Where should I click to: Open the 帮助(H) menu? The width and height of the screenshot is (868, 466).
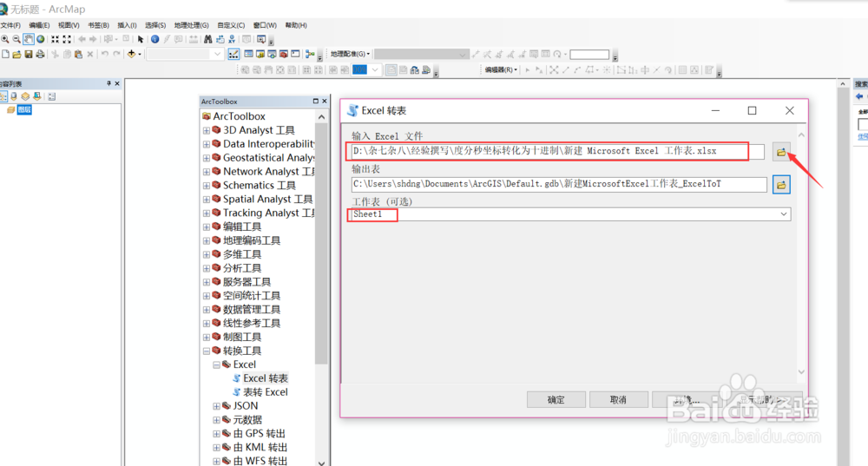(x=296, y=25)
